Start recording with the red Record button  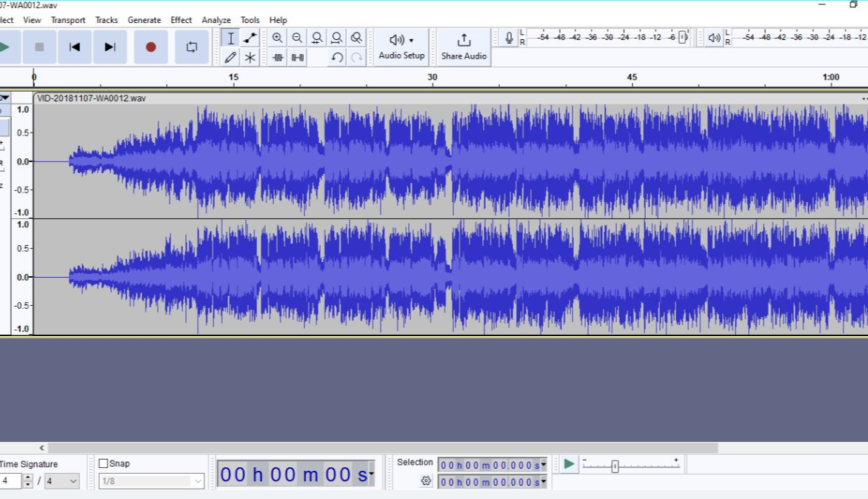(x=150, y=47)
